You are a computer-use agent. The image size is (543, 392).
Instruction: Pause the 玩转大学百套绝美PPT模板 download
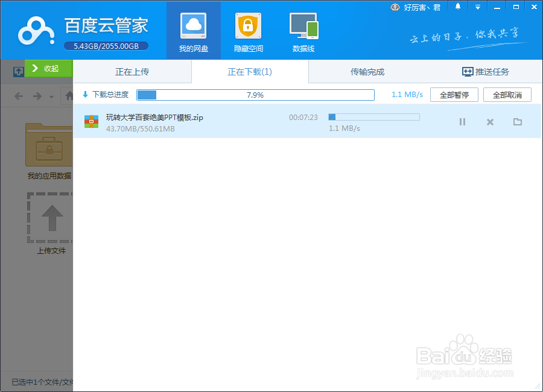(x=462, y=122)
